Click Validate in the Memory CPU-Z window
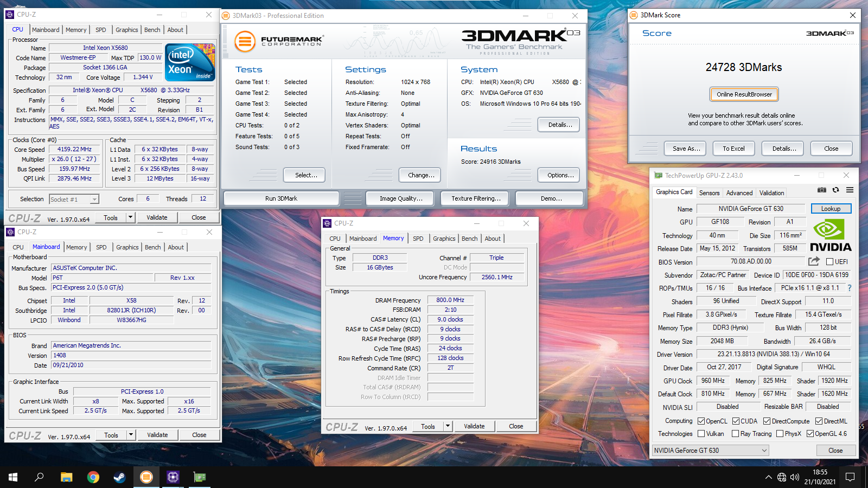 click(x=474, y=426)
